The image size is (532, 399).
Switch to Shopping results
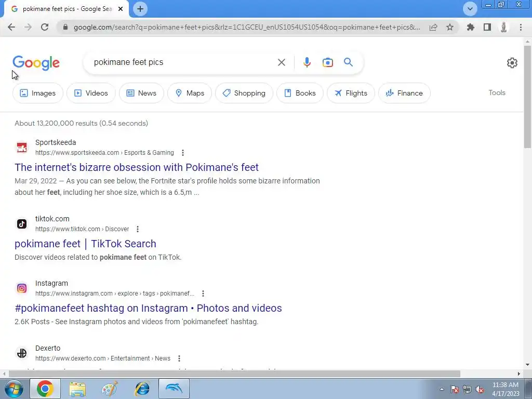(x=244, y=93)
